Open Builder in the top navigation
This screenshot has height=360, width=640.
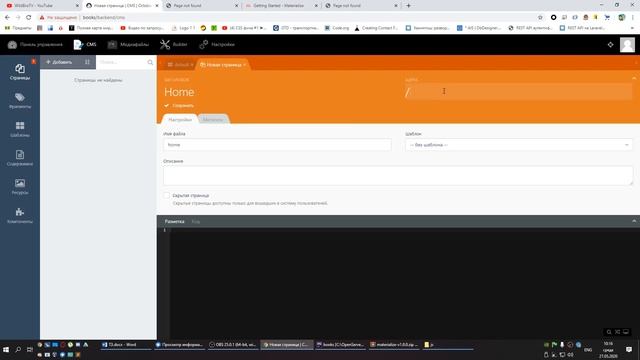pyautogui.click(x=173, y=44)
